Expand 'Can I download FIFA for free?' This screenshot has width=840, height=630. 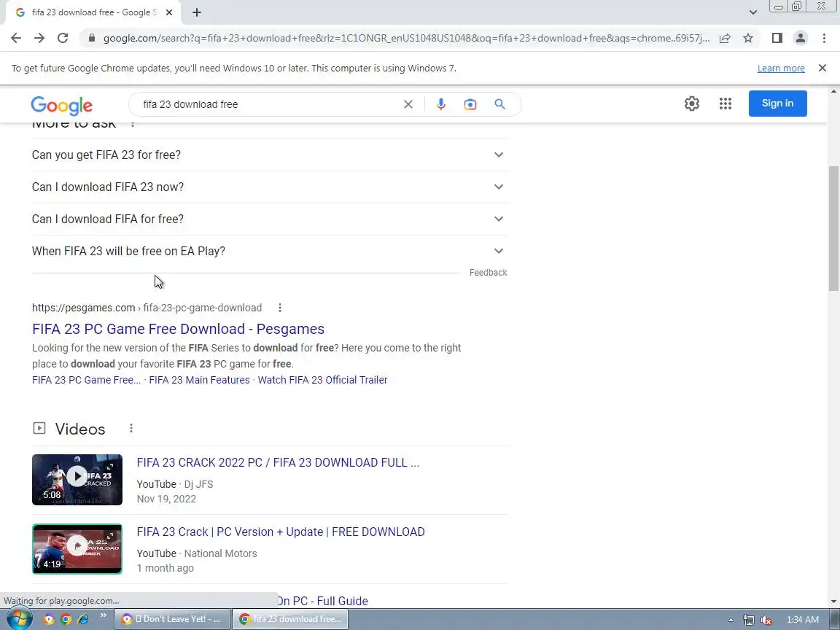point(270,219)
